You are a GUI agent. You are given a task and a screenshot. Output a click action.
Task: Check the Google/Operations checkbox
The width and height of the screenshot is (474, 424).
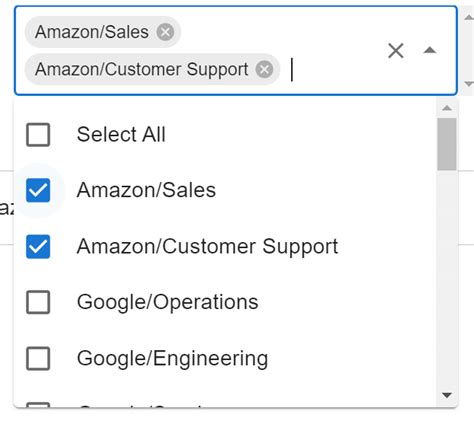click(x=38, y=302)
